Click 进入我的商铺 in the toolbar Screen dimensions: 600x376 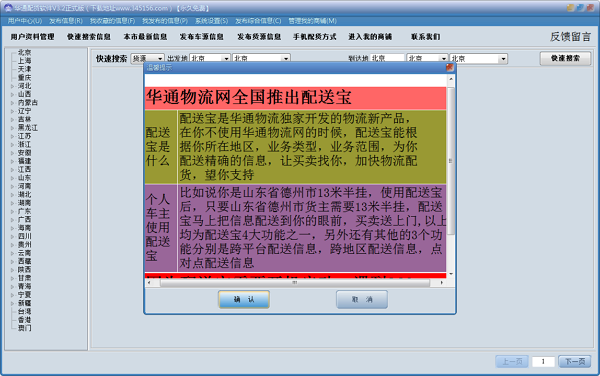tap(370, 37)
